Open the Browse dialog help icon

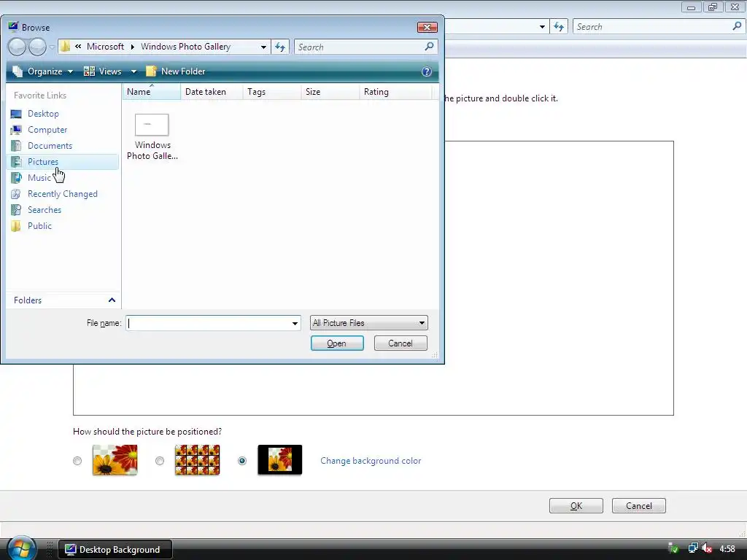coord(426,71)
